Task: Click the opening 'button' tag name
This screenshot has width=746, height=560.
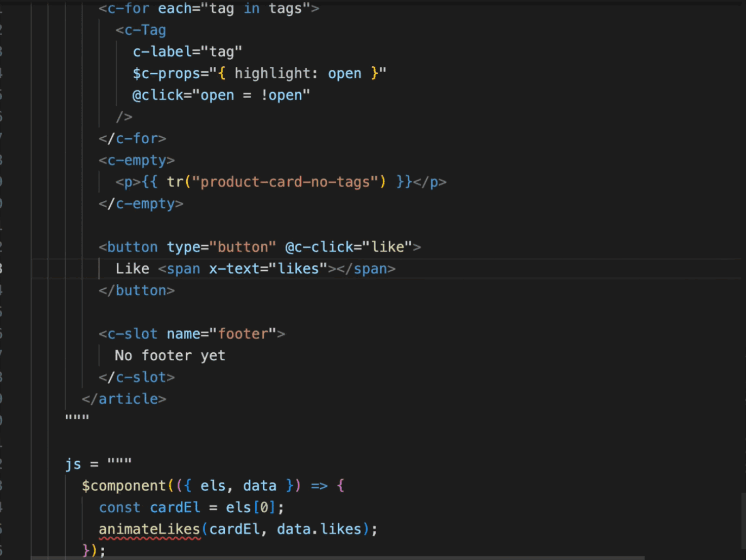Action: pos(132,247)
